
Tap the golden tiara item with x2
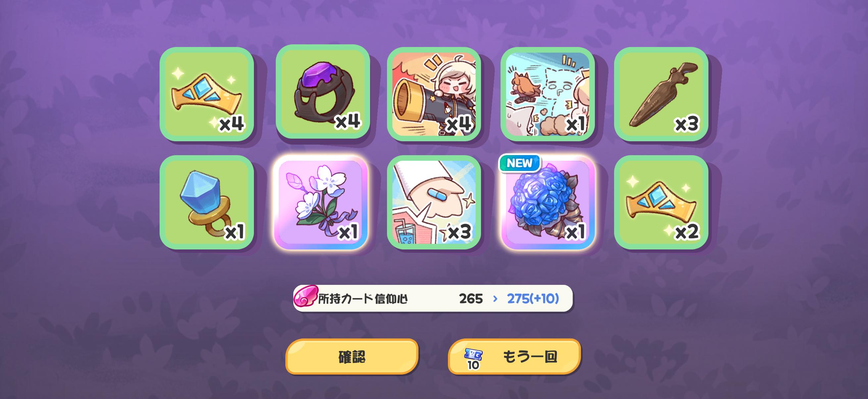click(661, 202)
